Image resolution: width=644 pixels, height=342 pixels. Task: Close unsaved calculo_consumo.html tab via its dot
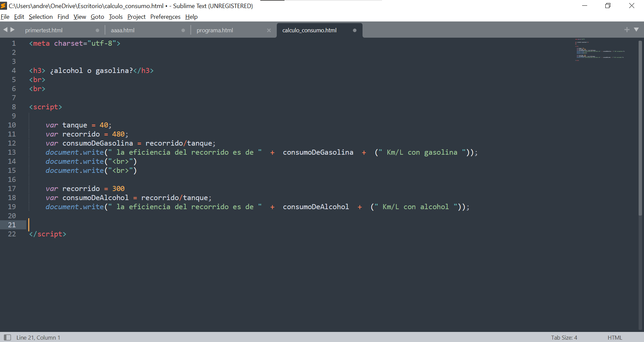354,30
